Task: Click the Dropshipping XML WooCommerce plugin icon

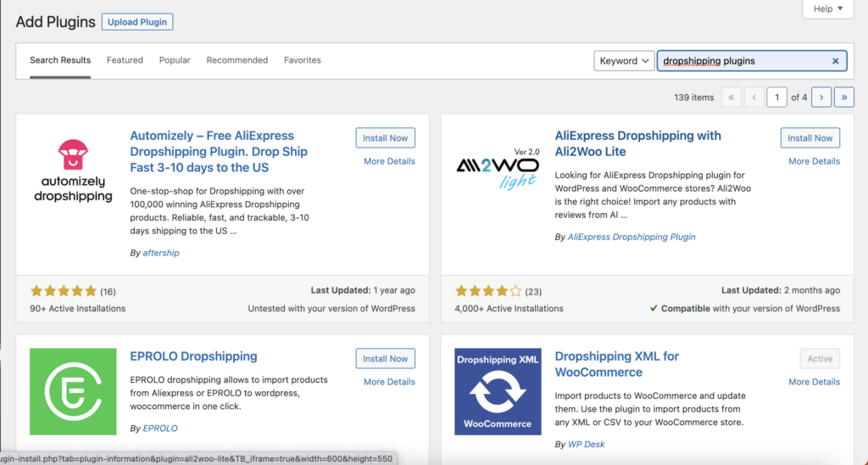Action: [498, 391]
